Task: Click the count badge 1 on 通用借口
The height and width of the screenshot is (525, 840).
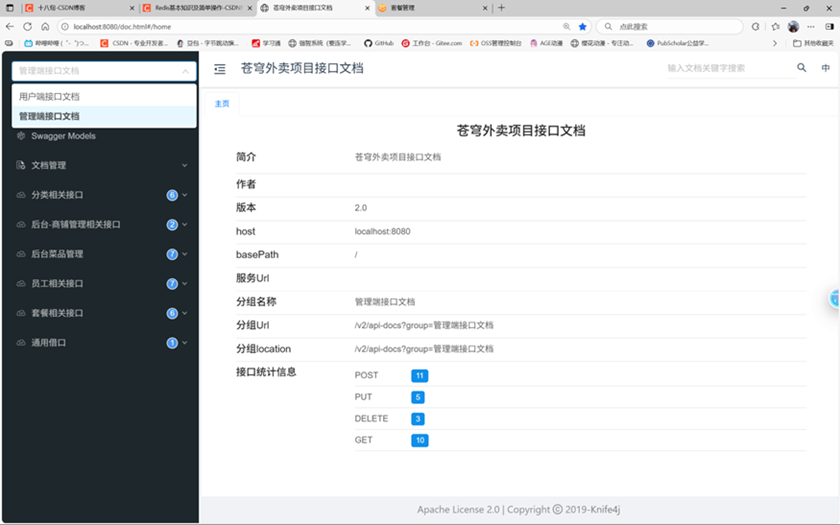Action: (172, 343)
